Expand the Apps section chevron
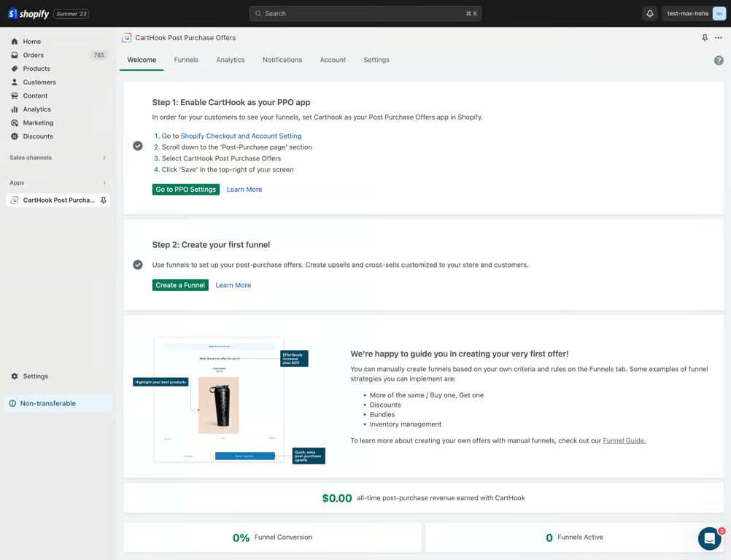The width and height of the screenshot is (731, 560). [x=104, y=182]
